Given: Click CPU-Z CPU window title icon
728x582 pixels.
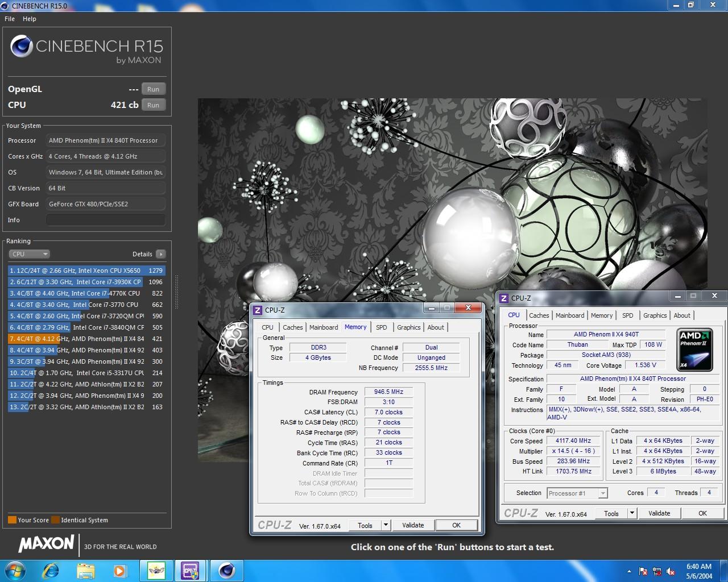Looking at the screenshot, I should coord(503,298).
